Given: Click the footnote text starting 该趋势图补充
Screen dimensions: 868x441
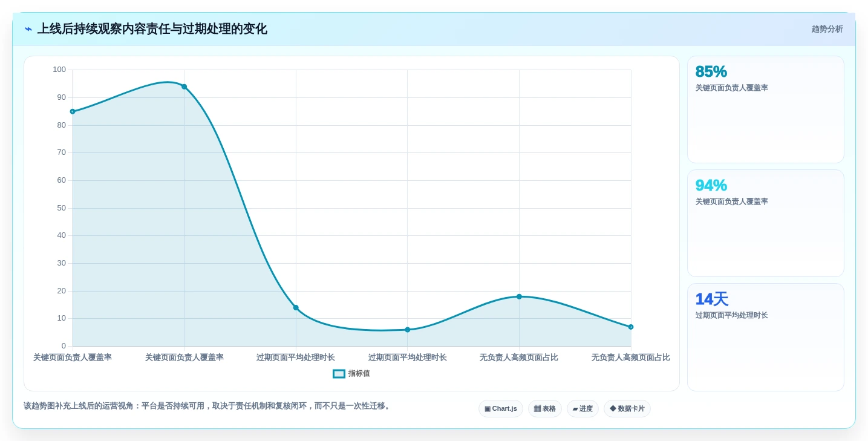Looking at the screenshot, I should [x=208, y=406].
